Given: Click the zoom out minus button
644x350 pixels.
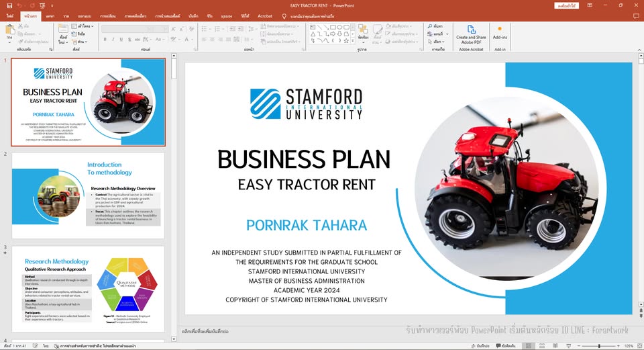Looking at the screenshot, I should [x=580, y=346].
